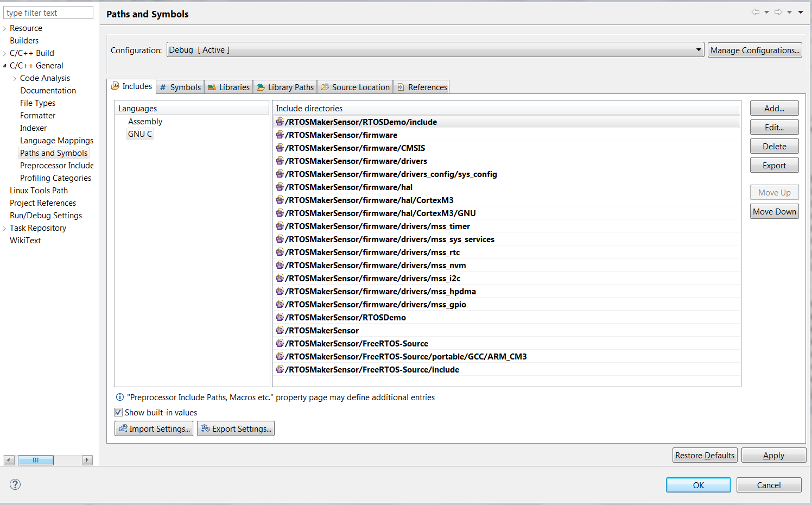The image size is (812, 505).
Task: Select Assembly in the Languages list
Action: tap(145, 122)
